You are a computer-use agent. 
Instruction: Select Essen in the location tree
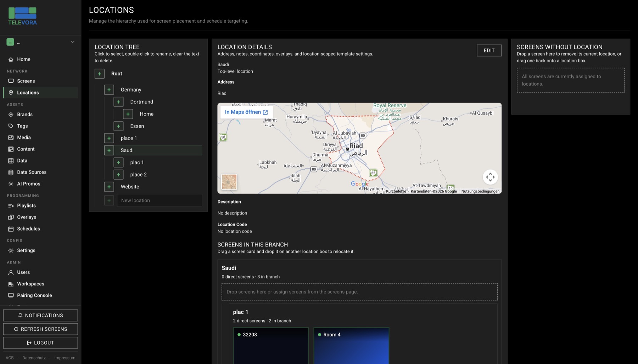(137, 126)
